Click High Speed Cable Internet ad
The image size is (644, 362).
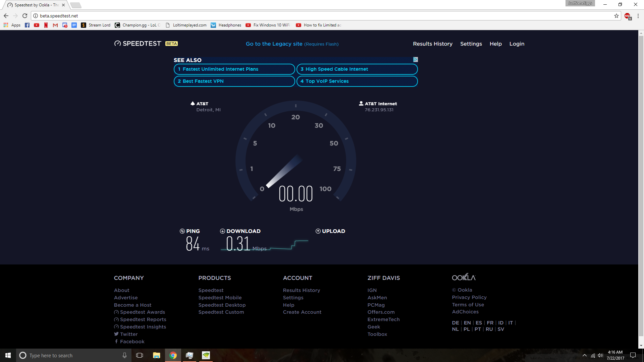[x=357, y=69]
